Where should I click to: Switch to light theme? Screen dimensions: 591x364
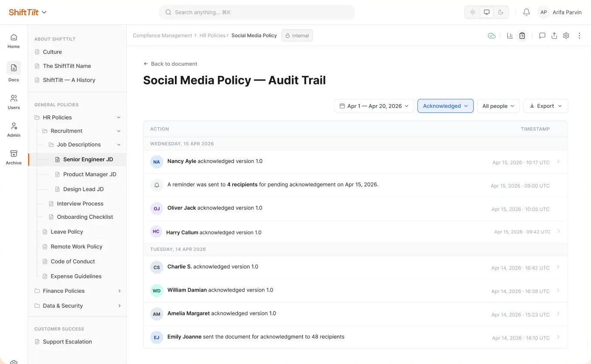pyautogui.click(x=473, y=12)
